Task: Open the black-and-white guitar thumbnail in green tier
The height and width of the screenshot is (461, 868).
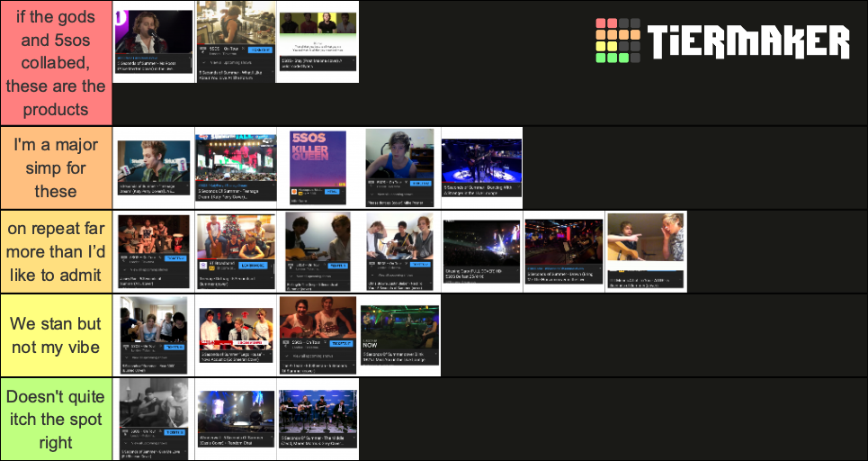Action: pyautogui.click(x=153, y=420)
